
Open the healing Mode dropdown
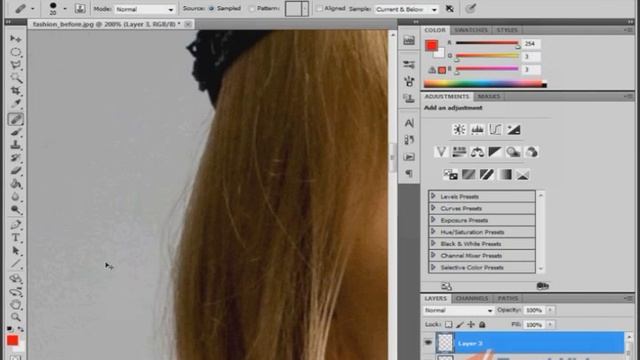(144, 9)
